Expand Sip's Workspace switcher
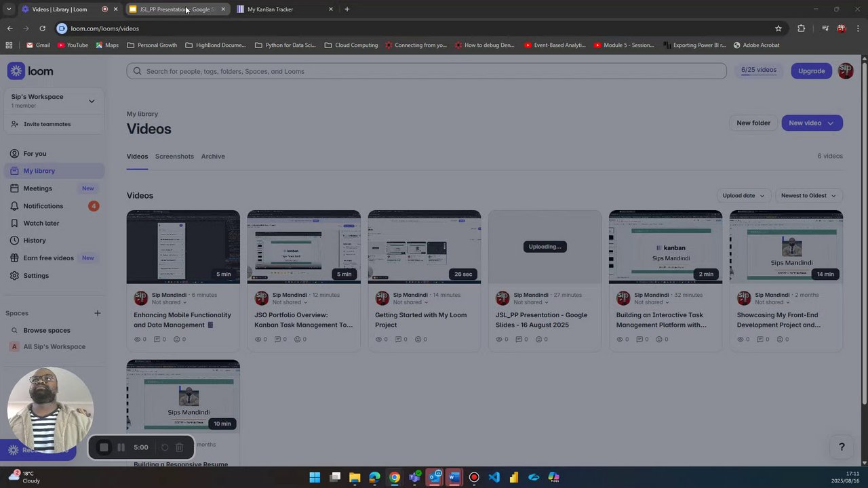Viewport: 868px width, 488px height. [54, 101]
